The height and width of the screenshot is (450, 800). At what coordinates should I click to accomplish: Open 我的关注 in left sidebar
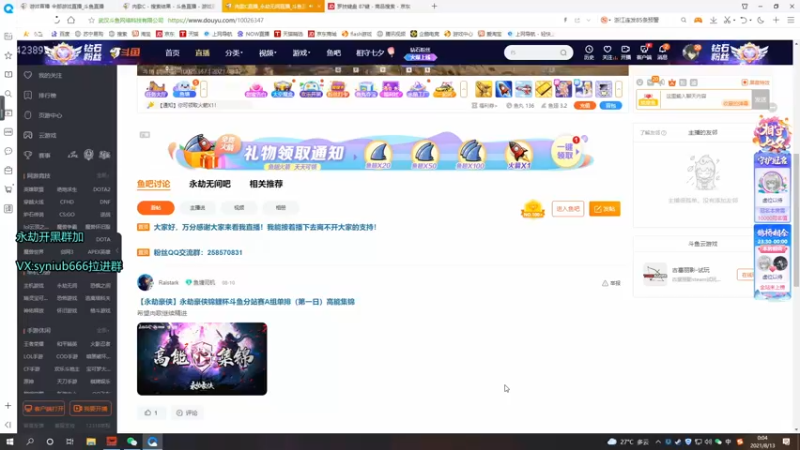[43, 76]
